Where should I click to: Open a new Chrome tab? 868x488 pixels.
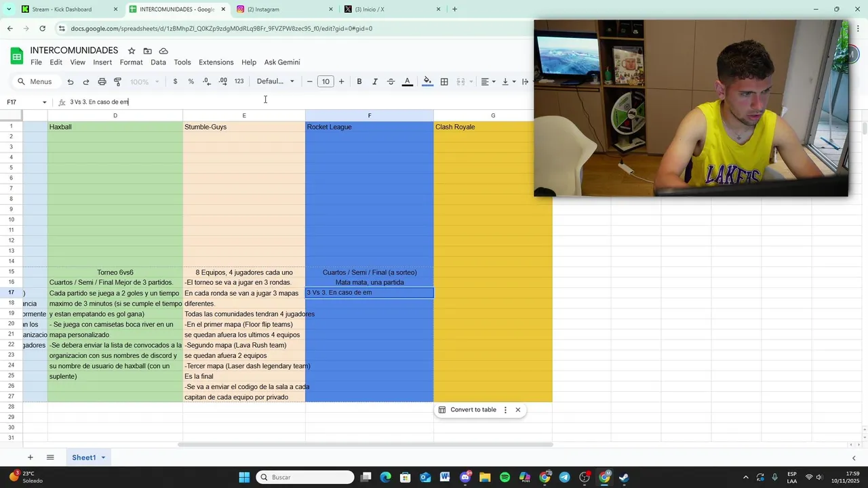(454, 9)
